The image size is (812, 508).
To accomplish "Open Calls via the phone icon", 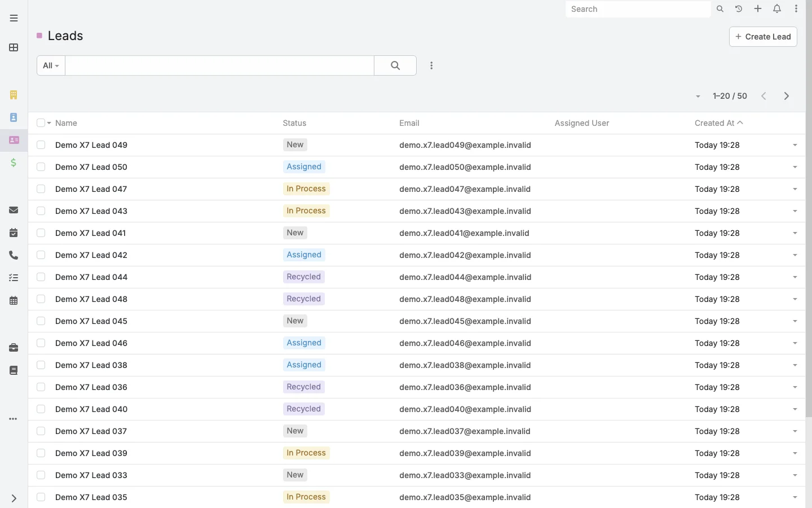I will tap(14, 255).
